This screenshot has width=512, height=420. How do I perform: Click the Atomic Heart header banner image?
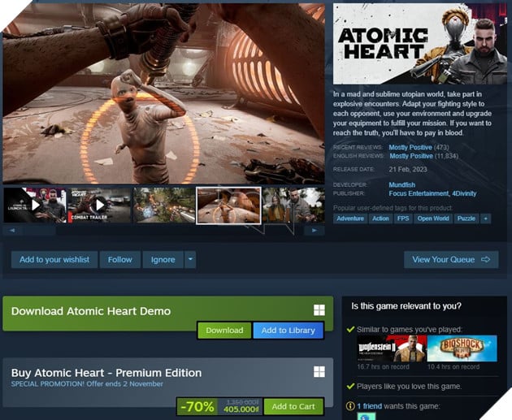pos(420,44)
